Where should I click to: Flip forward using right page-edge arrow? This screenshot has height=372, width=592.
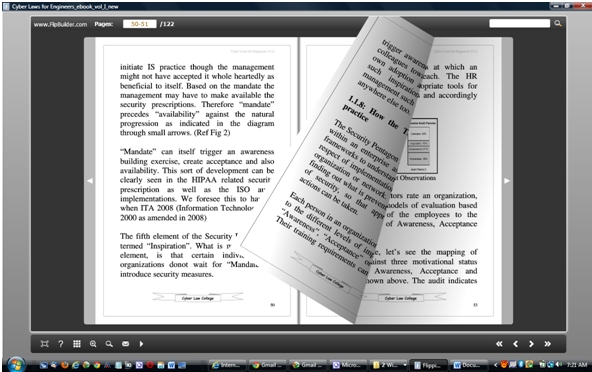507,181
